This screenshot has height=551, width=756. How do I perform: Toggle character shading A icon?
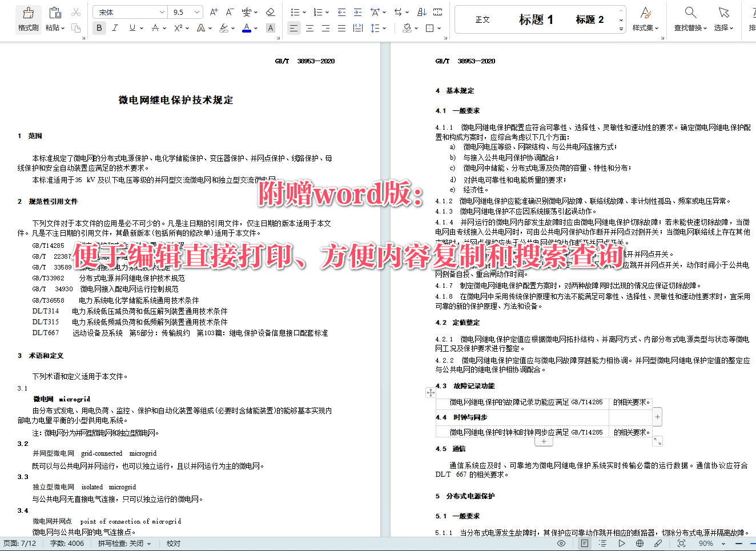click(x=271, y=27)
